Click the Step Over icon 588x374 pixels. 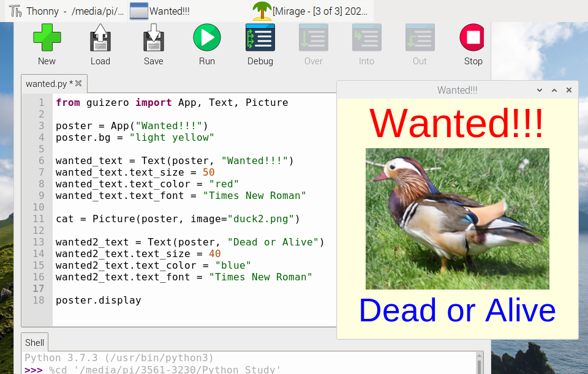314,37
